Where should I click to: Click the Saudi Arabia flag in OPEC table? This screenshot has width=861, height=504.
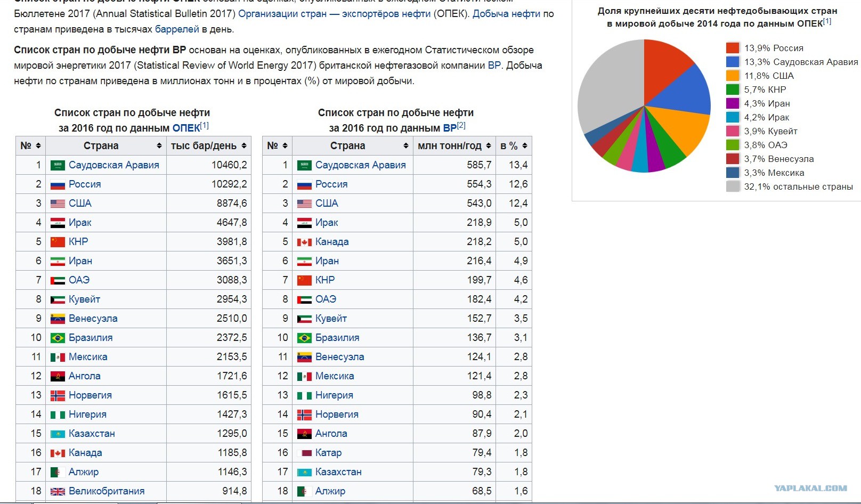click(x=58, y=165)
